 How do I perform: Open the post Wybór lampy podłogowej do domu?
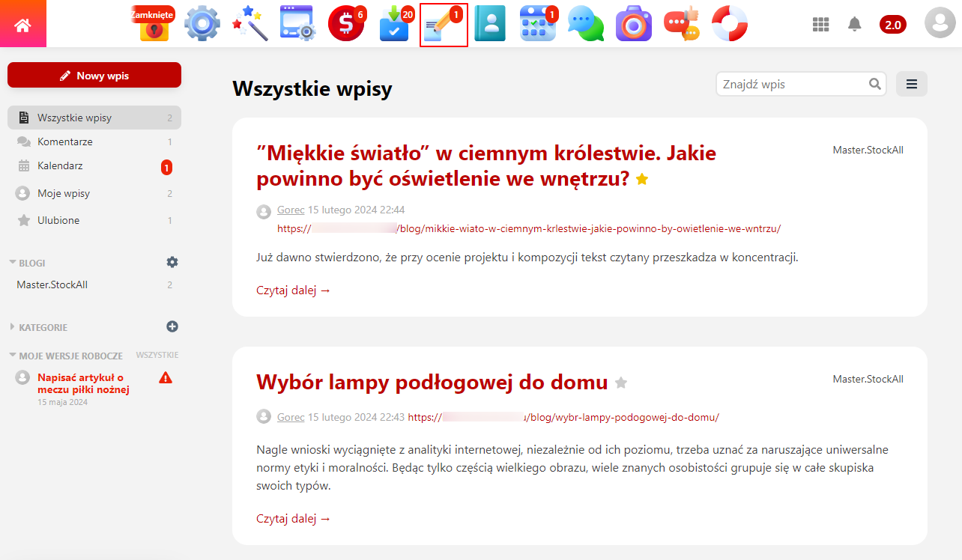click(x=432, y=382)
